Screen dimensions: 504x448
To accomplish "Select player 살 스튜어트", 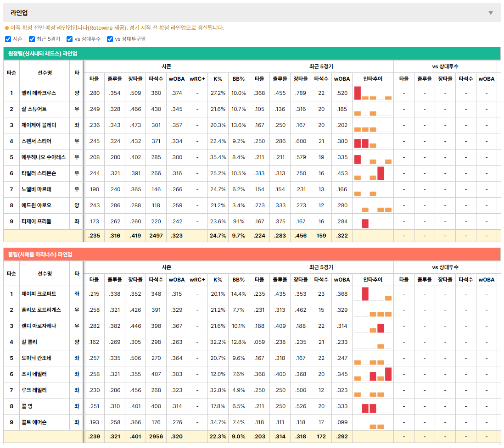I will pyautogui.click(x=34, y=109).
